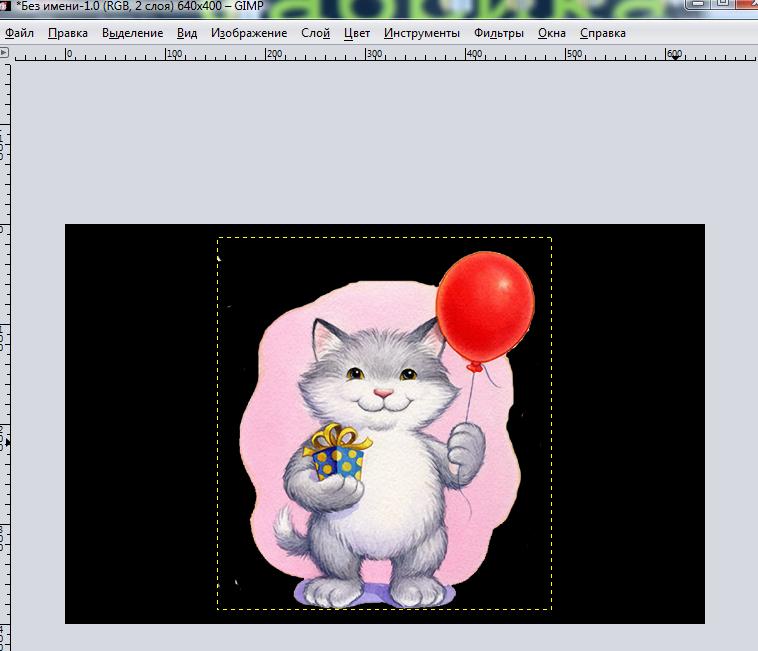Open the Инструменты menu
Viewport: 758px width, 651px height.
422,33
